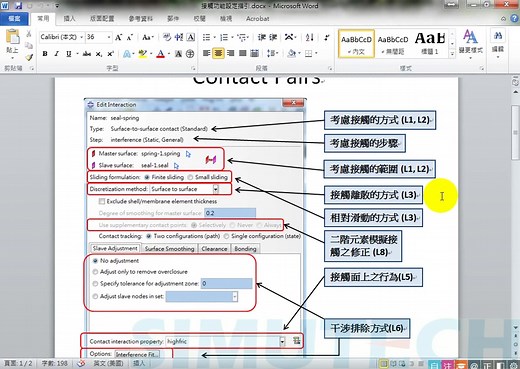Select the text box '考慮接觸的步驟'
Screen dimensions: 520x369
click(365, 143)
